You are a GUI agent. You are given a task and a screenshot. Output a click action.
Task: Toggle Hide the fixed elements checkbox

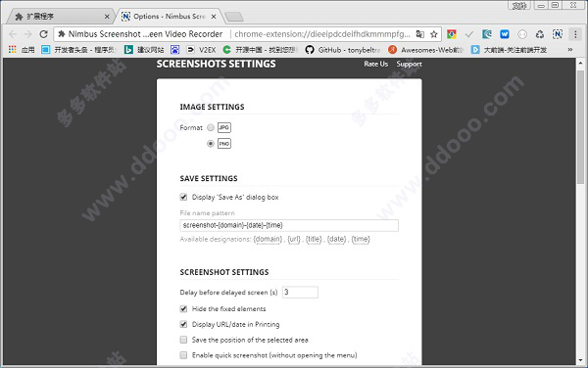[183, 309]
